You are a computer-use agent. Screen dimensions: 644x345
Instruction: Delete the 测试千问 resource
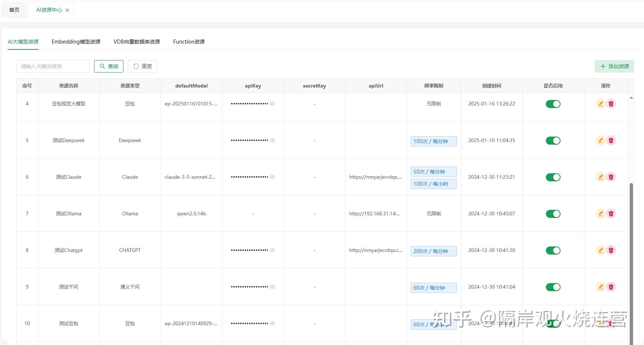pos(611,287)
